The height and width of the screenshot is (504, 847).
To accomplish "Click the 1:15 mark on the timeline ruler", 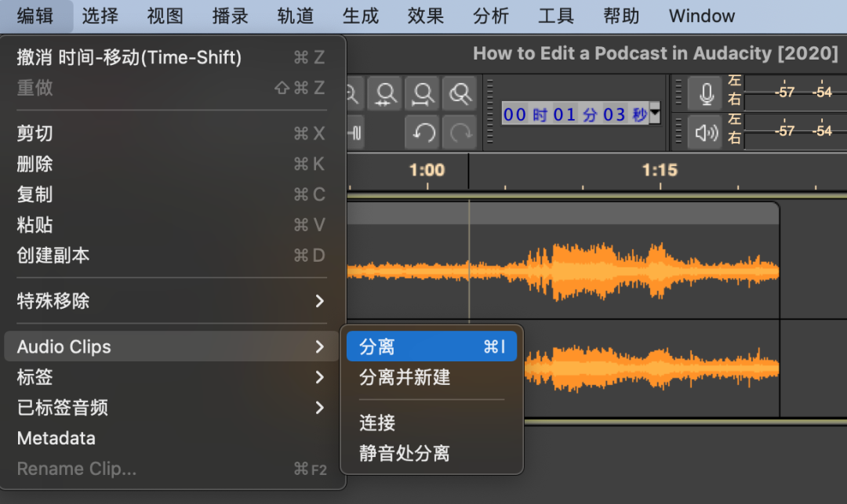I will (659, 171).
